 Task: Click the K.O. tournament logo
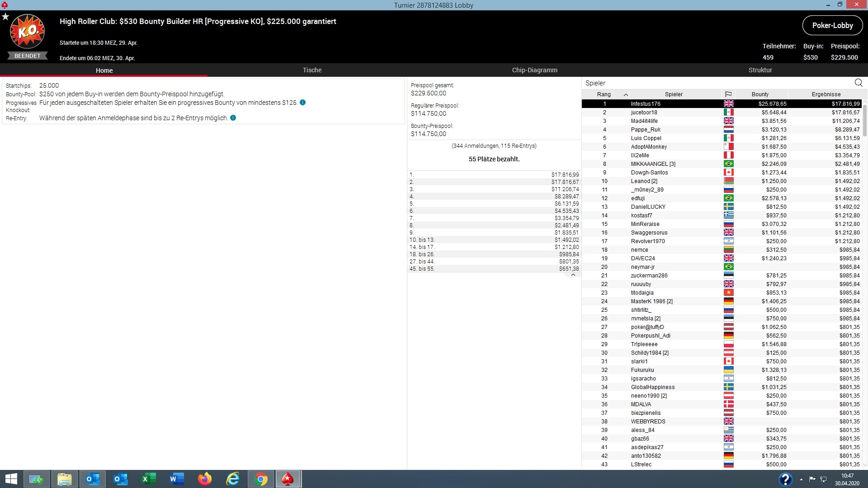click(x=27, y=32)
